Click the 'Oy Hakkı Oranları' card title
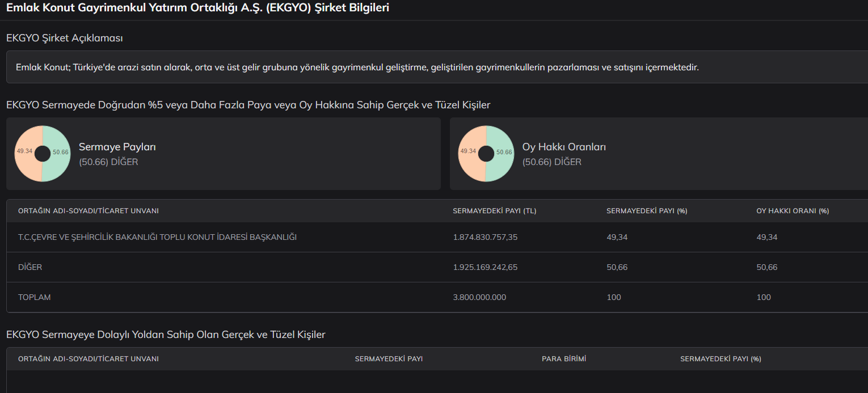Screen dimensions: 868x393 point(564,147)
